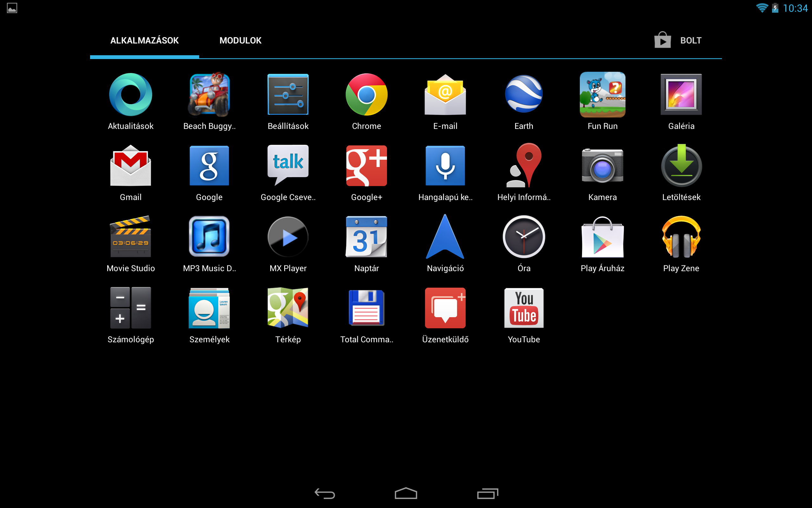The height and width of the screenshot is (508, 812).
Task: Tap the Back navigation button
Action: [x=325, y=493]
